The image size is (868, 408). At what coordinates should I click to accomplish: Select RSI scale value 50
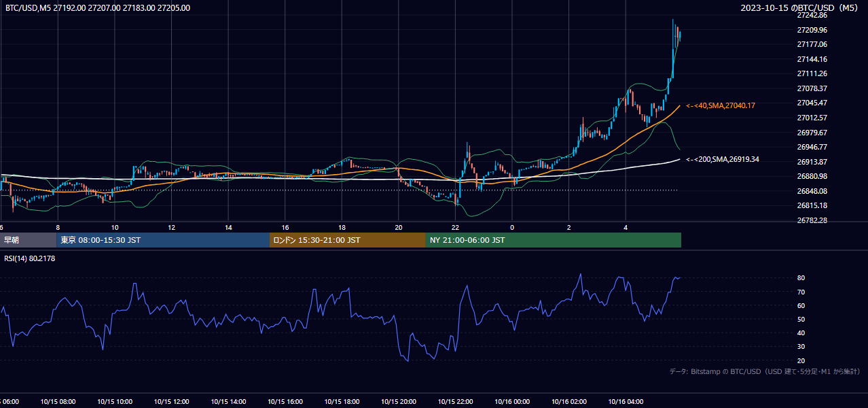coord(801,319)
